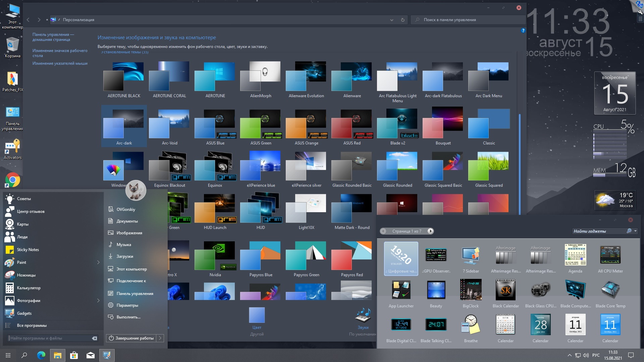Expand the shutdown options arrow
This screenshot has width=644, height=362.
(160, 338)
